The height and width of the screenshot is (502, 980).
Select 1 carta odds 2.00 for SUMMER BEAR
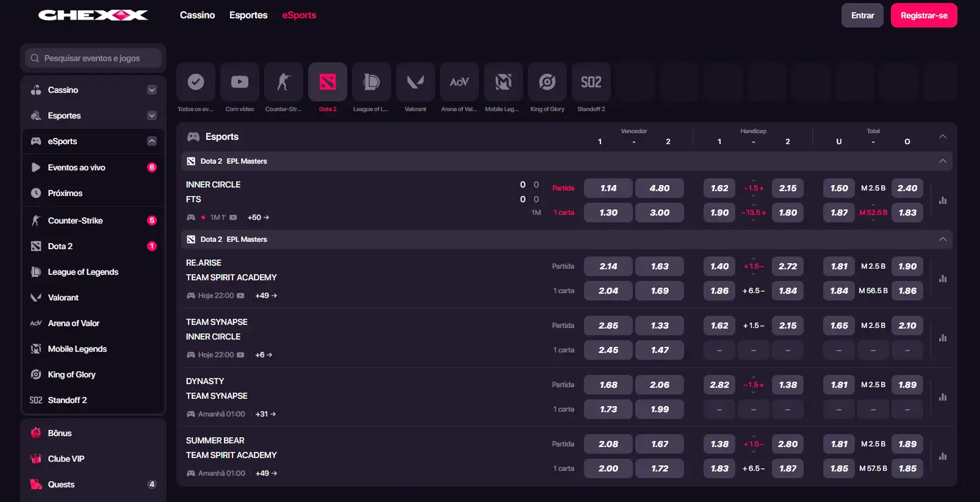tap(608, 468)
